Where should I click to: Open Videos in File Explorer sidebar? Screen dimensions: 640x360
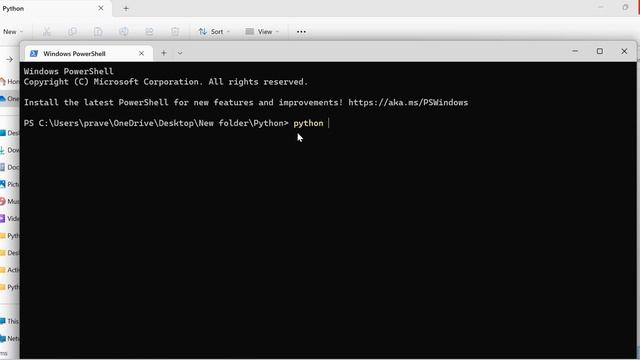(9, 219)
